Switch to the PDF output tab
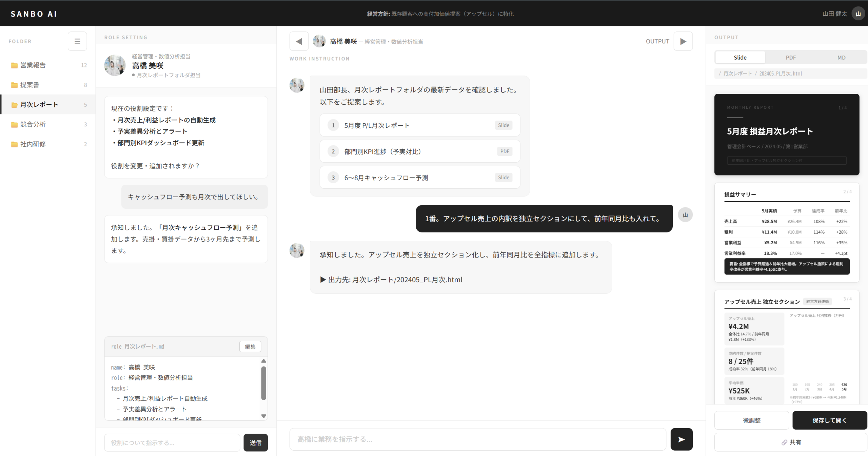Image resolution: width=868 pixels, height=456 pixels. point(791,57)
